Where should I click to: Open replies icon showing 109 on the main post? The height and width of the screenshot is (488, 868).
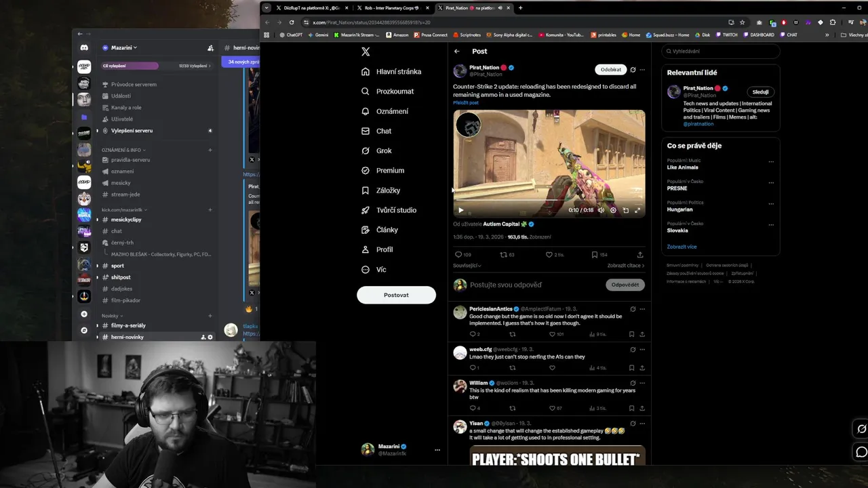(463, 255)
